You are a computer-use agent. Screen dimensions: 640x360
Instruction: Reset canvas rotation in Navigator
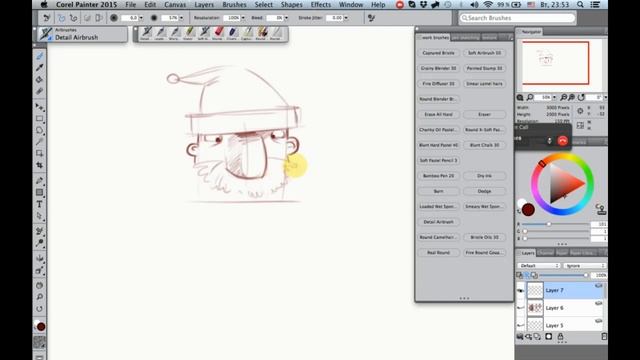coord(581,97)
